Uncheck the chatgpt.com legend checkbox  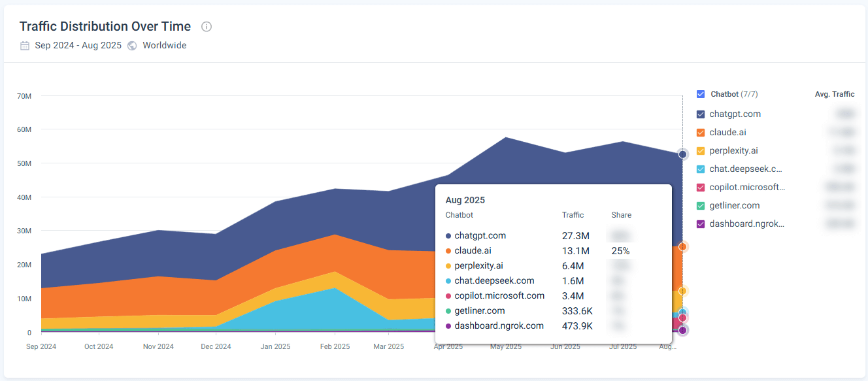coord(701,114)
